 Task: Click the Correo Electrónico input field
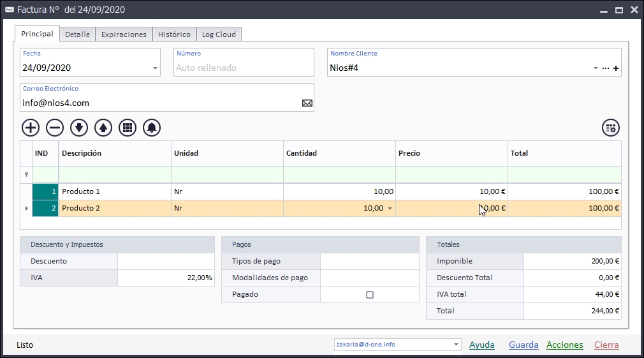(x=159, y=103)
